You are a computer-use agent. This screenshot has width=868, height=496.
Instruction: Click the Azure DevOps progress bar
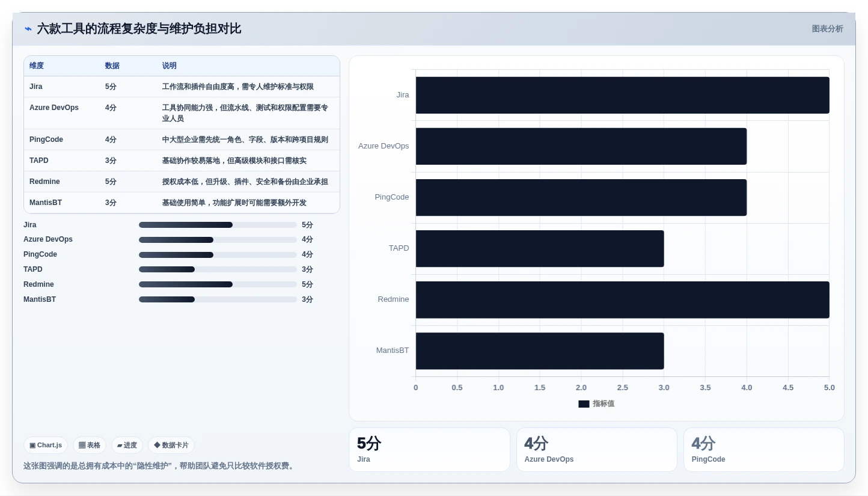coord(218,240)
